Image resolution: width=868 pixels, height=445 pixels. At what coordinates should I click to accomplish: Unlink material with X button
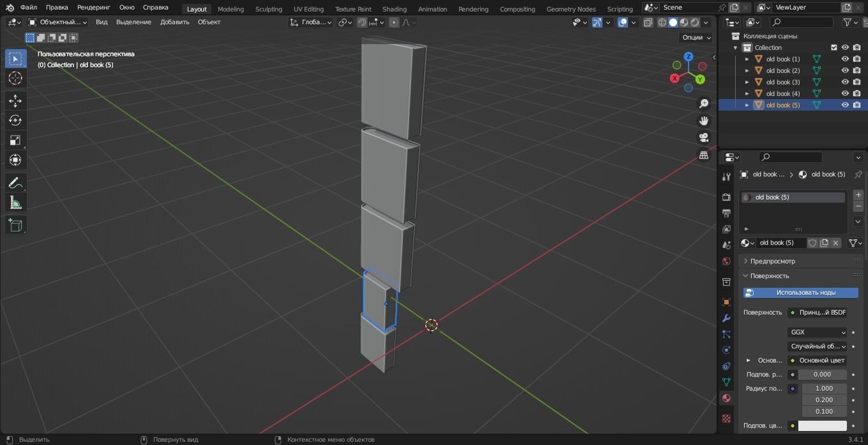[x=835, y=243]
